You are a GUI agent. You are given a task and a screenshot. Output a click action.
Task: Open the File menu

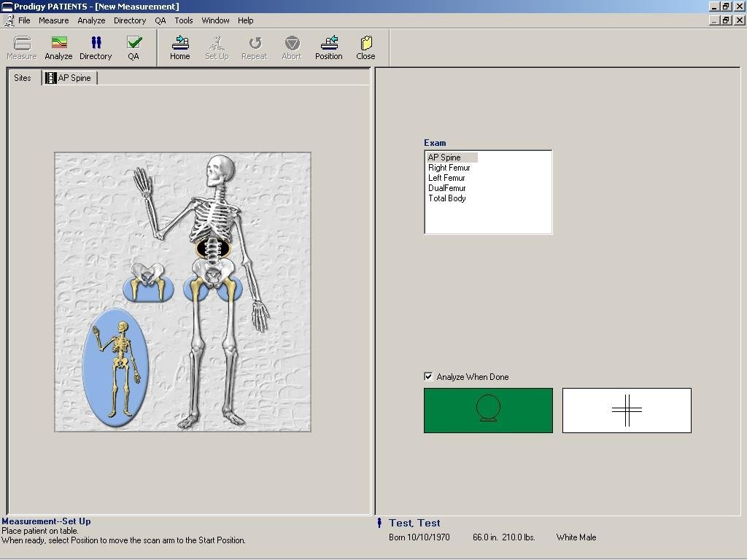tap(24, 20)
